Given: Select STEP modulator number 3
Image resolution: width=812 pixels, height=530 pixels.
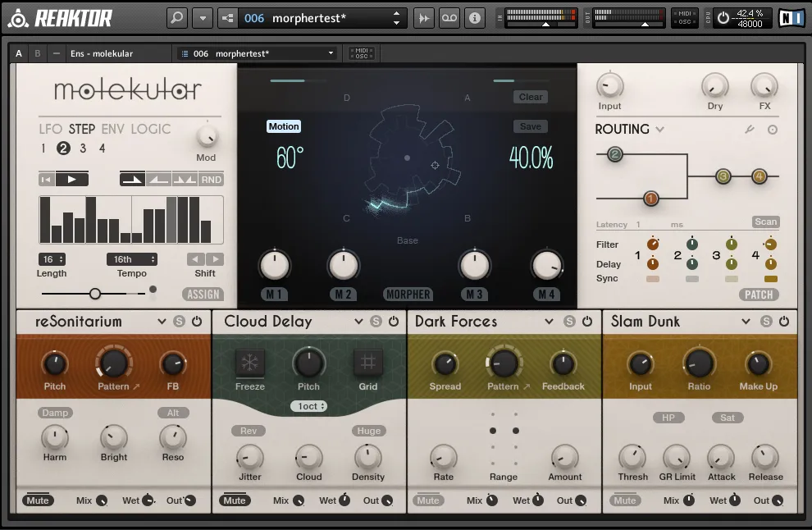Looking at the screenshot, I should [x=83, y=148].
